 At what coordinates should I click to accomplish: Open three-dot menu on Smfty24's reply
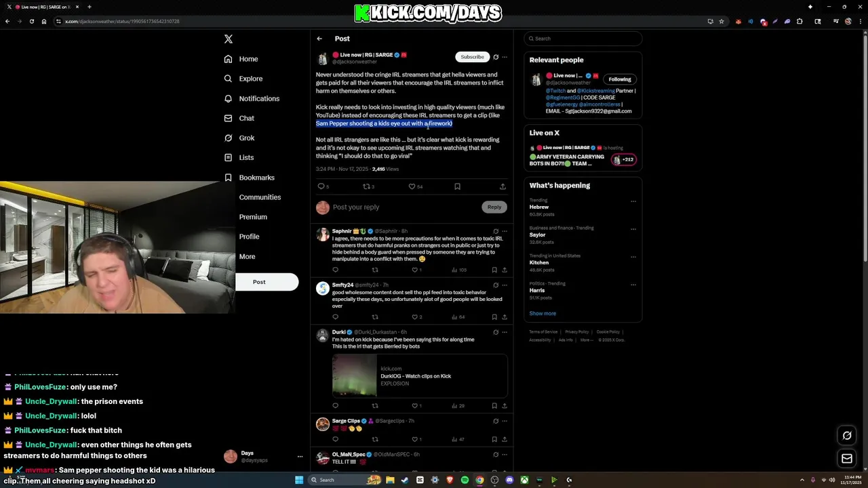tap(505, 285)
